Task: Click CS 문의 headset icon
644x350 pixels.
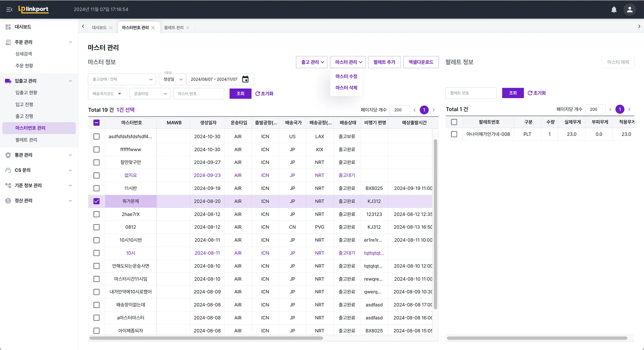Action: tap(8, 170)
